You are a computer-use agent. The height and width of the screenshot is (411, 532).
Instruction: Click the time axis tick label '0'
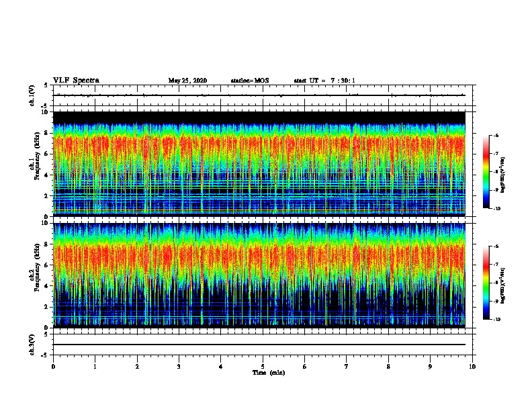coord(53,367)
